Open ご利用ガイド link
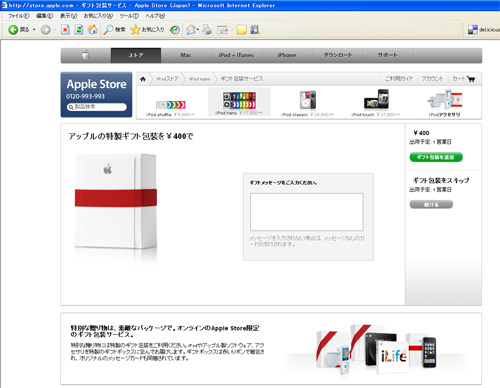Image resolution: width=500 pixels, height=388 pixels. (399, 79)
